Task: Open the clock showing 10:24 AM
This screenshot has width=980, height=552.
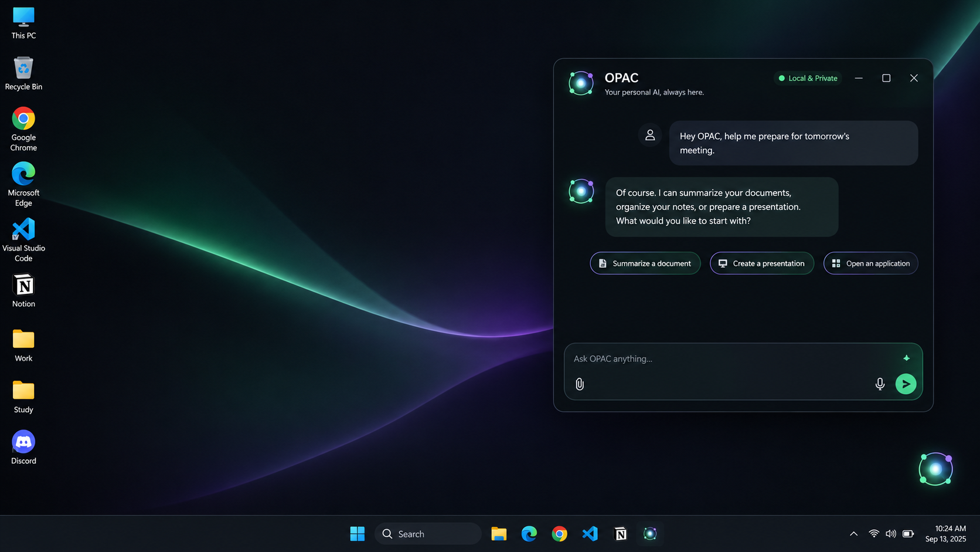Action: pos(945,534)
